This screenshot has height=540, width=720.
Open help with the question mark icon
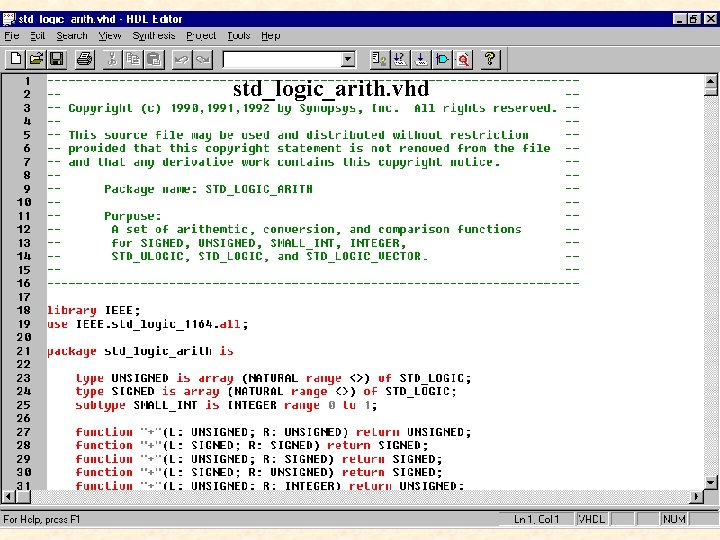click(490, 59)
